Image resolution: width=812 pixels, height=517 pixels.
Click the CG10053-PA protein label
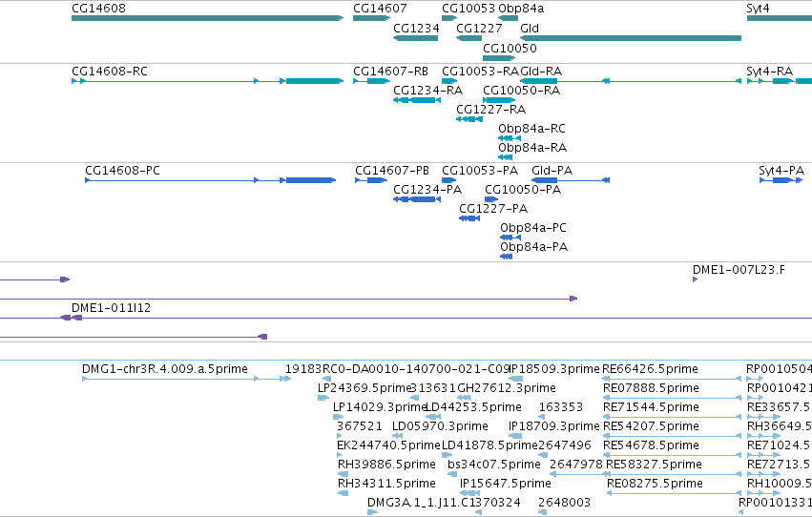tap(480, 170)
